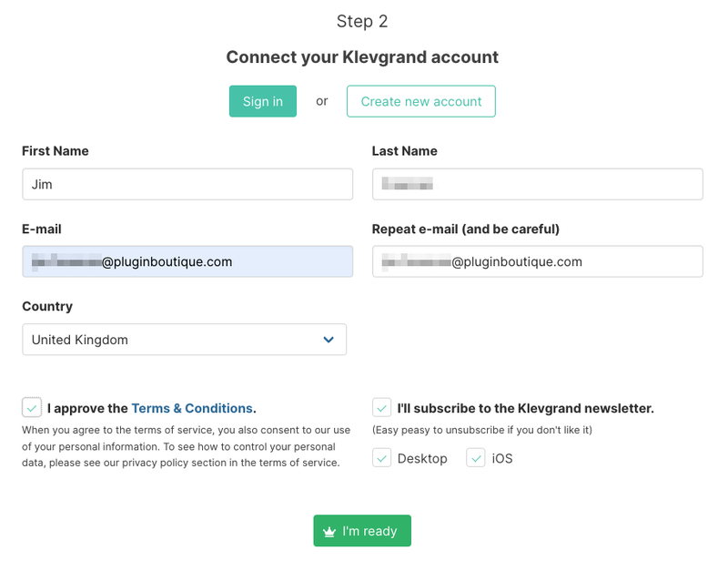Viewport: 728px width, 561px height.
Task: Toggle the iOS newsletter checkbox
Action: [x=476, y=457]
